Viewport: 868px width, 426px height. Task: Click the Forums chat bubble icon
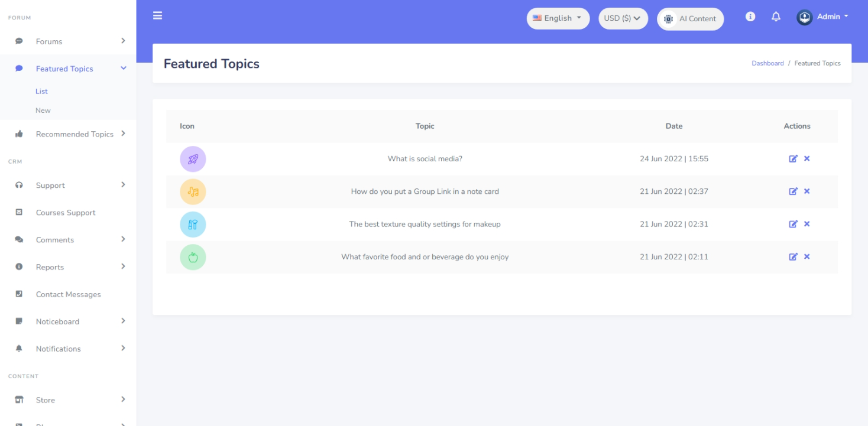point(19,41)
